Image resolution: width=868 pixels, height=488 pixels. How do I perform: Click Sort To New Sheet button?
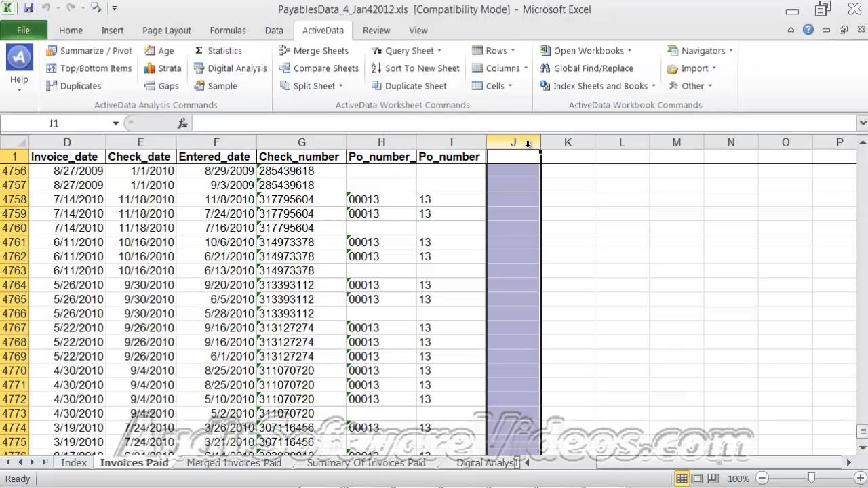416,68
